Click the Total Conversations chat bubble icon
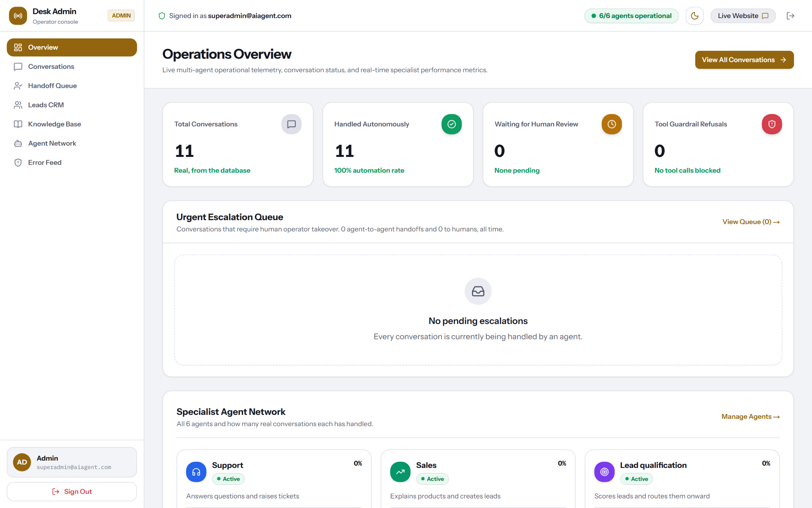 click(x=291, y=124)
